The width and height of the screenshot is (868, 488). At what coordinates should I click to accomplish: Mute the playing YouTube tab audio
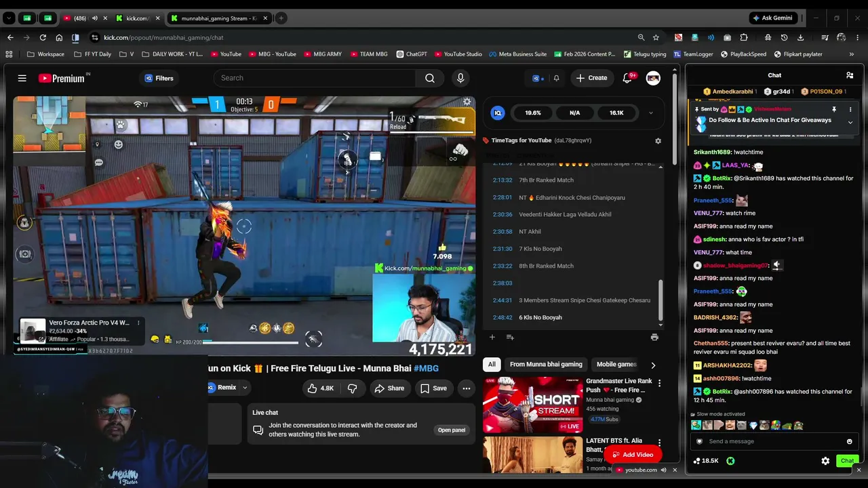click(94, 18)
